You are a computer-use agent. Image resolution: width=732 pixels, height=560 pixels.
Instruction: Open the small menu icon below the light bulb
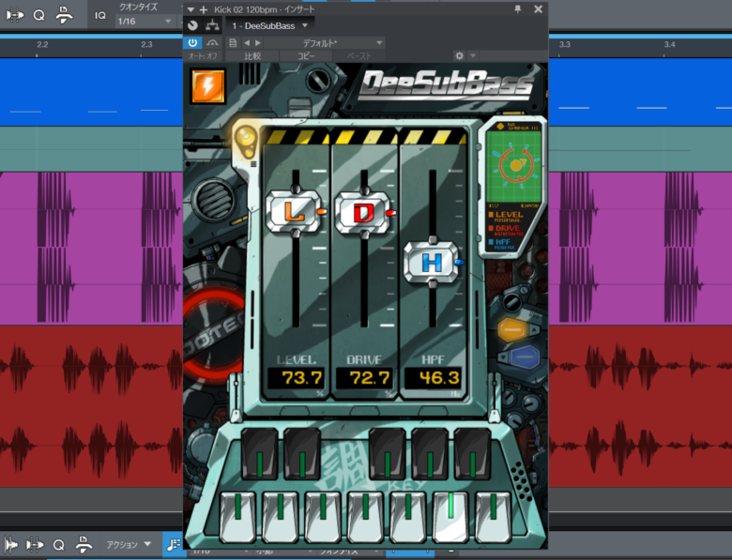pyautogui.click(x=253, y=164)
